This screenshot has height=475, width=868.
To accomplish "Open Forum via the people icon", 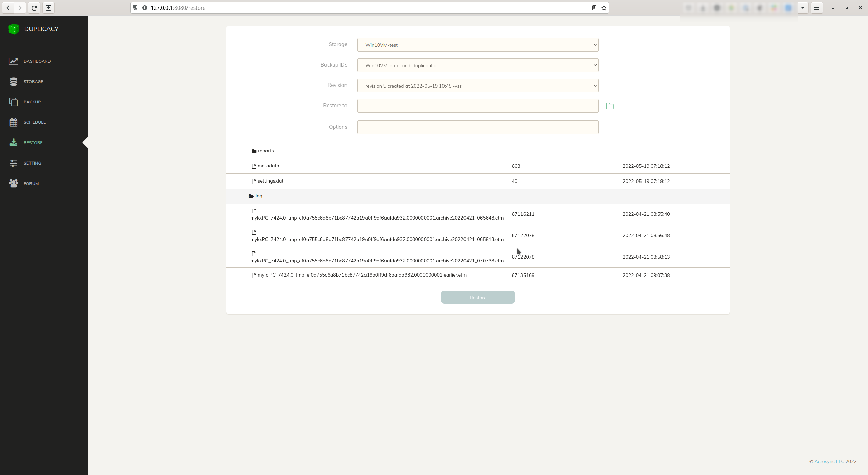I will [x=14, y=183].
